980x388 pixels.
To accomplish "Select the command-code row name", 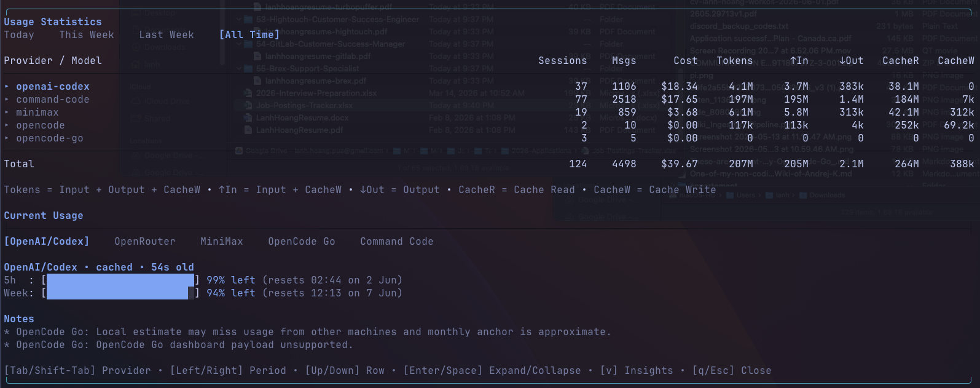I will click(53, 100).
